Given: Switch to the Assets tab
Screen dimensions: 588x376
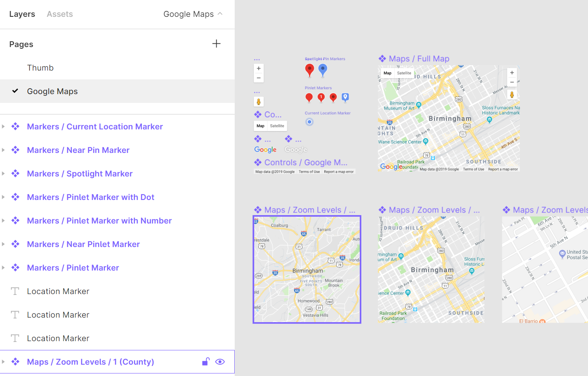Looking at the screenshot, I should click(60, 14).
